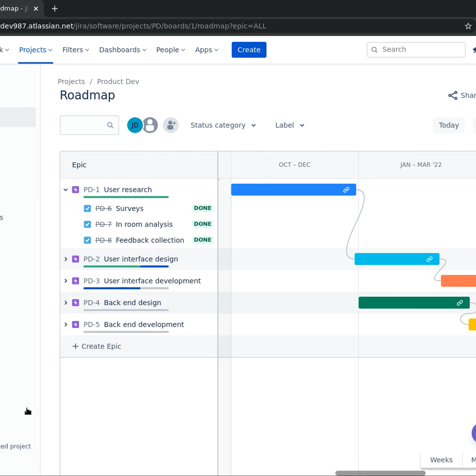Open the Label filter dropdown

pos(290,125)
